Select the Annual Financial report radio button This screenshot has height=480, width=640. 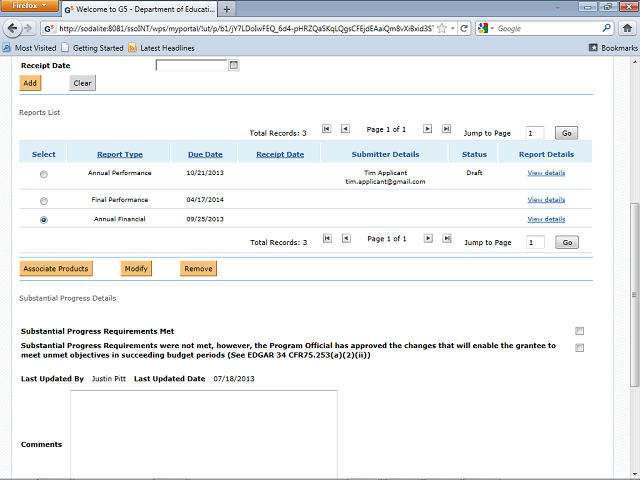[x=44, y=220]
